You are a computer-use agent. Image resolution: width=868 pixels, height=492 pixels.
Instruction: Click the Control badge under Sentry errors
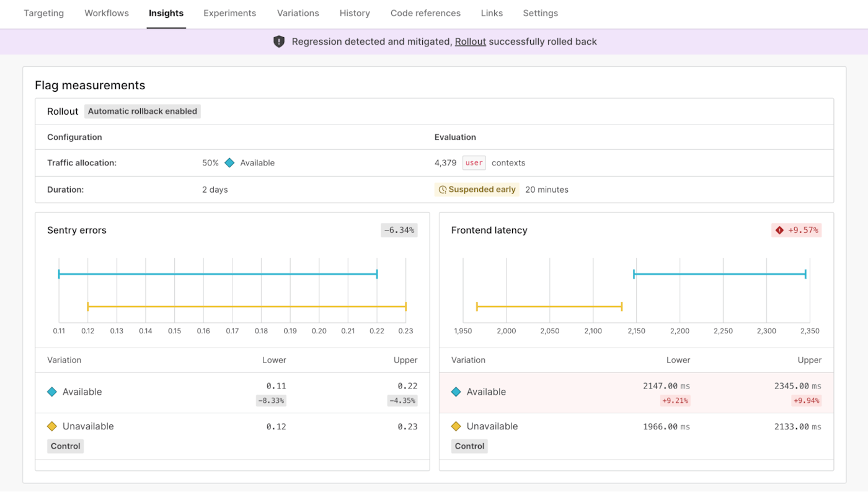[x=65, y=446]
